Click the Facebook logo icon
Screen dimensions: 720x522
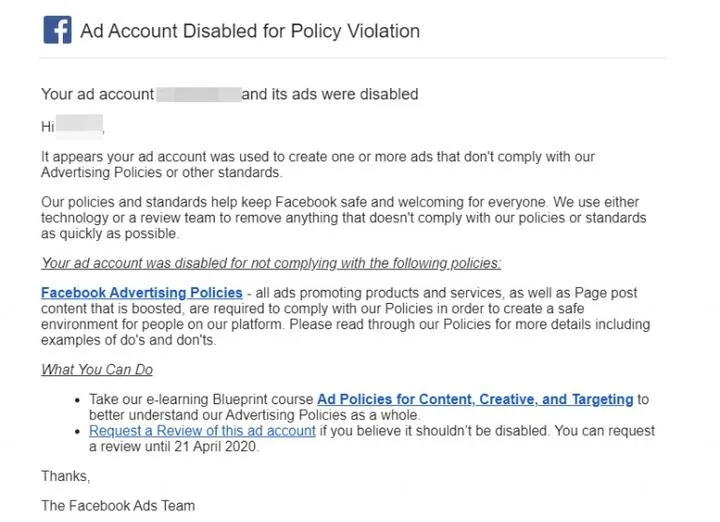[x=57, y=30]
